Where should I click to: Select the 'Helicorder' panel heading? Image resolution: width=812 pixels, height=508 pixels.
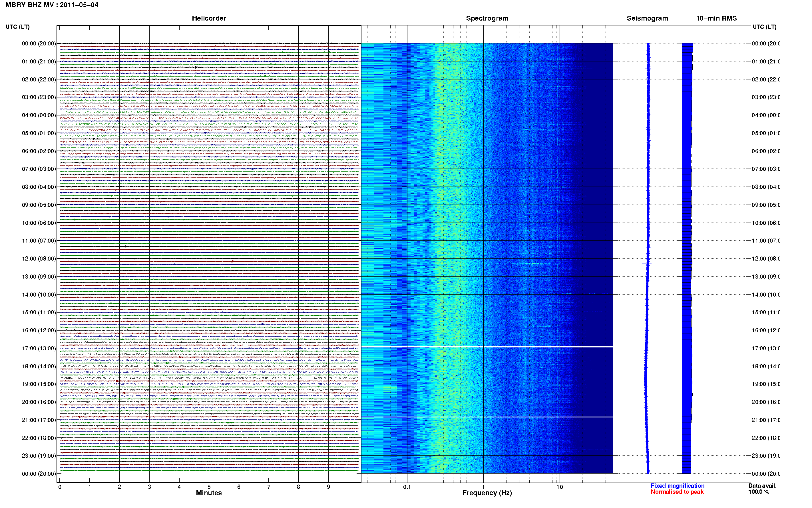point(209,19)
